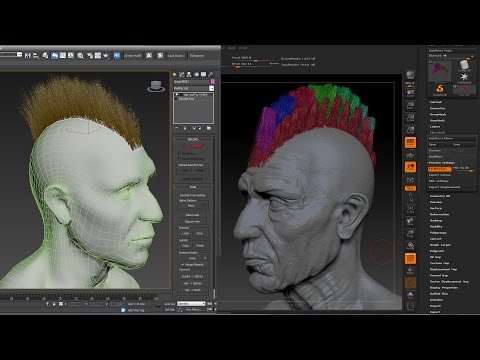Click the ViewCube in the 3ds Max viewport
This screenshot has width=480, height=360.
156,86
